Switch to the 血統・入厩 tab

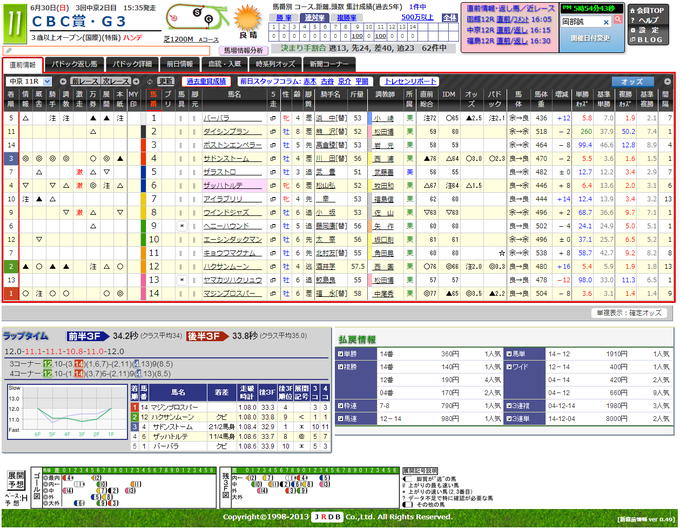(x=224, y=64)
